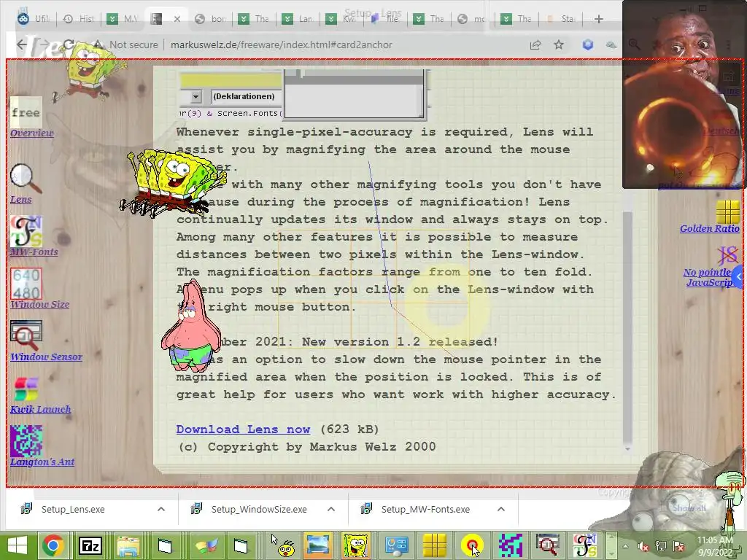Open the Window Size 640 480 icon
The height and width of the screenshot is (560, 747).
(26, 284)
